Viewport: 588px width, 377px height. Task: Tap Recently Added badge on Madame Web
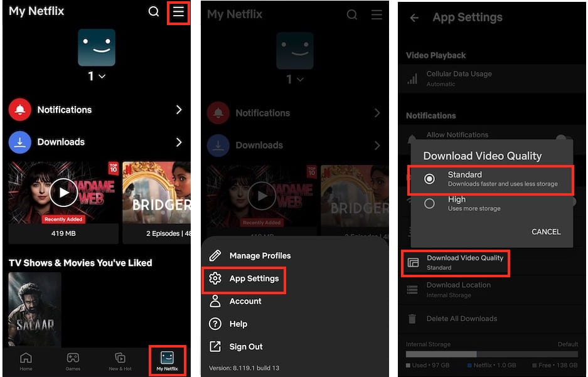63,219
